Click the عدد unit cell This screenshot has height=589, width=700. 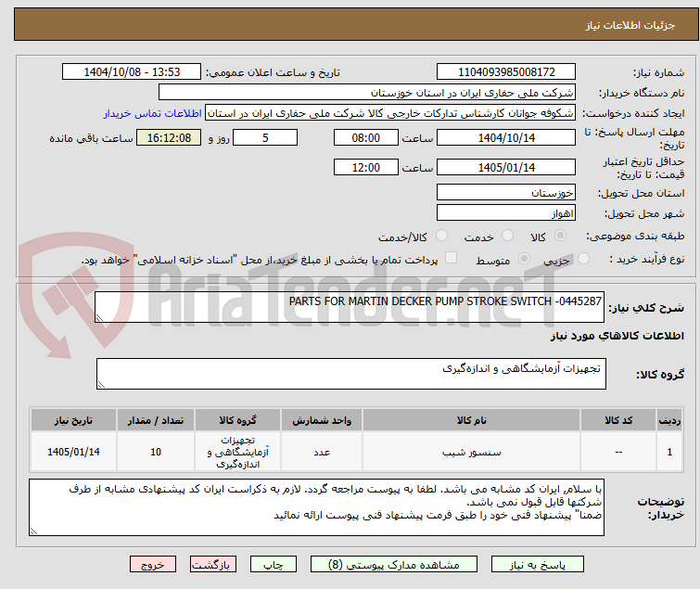(322, 452)
